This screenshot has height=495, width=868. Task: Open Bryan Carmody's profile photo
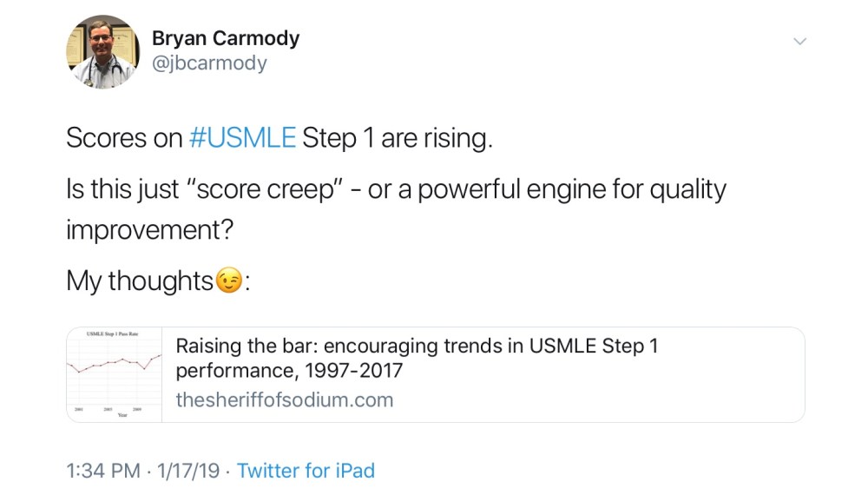coord(102,54)
